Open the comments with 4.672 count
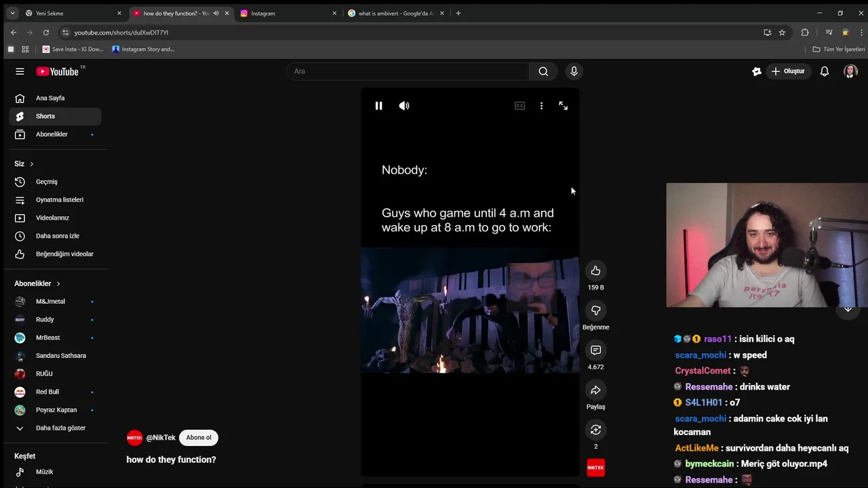This screenshot has width=868, height=488. tap(595, 350)
